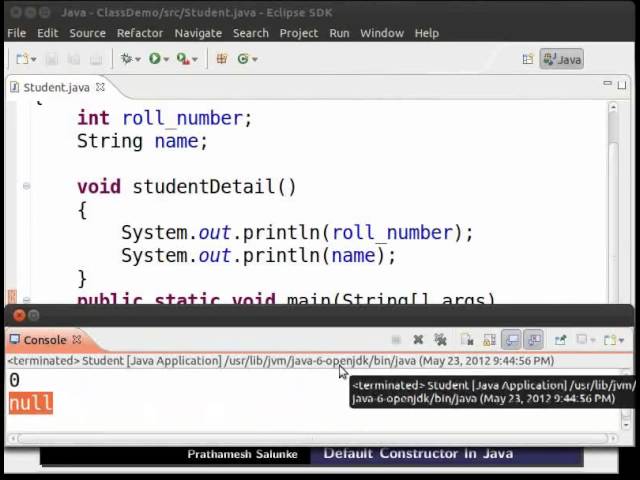
Task: Toggle the Pin Console icon
Action: click(560, 340)
